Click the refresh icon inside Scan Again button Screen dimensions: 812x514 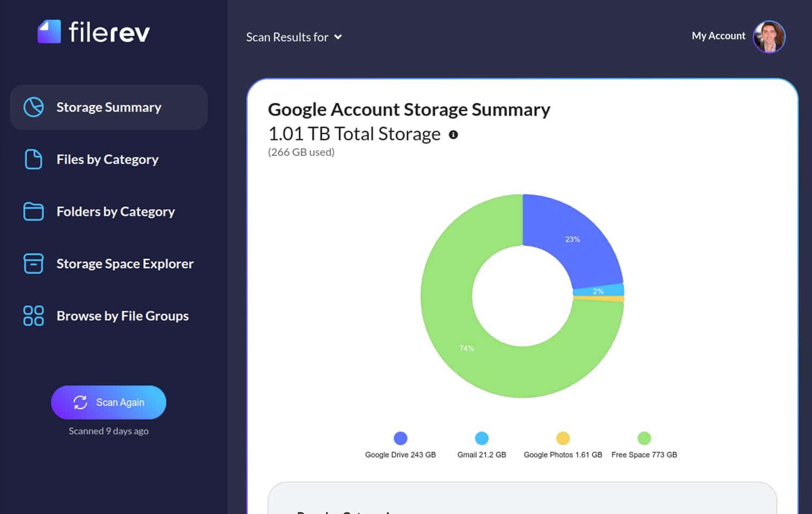click(80, 402)
